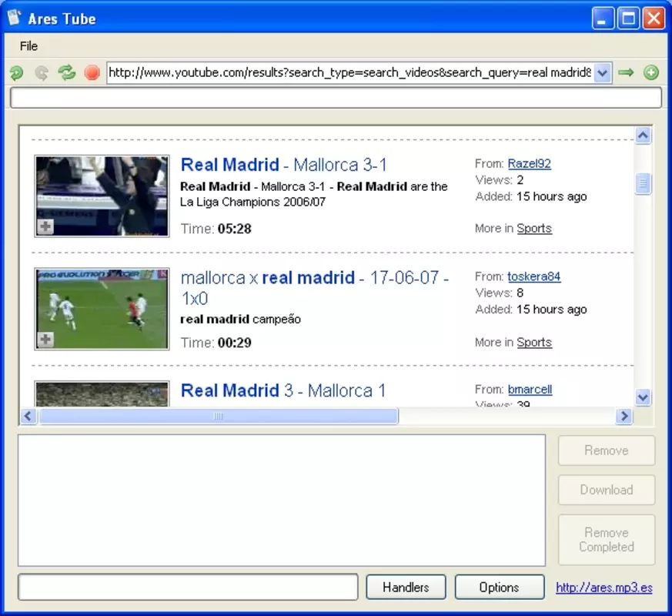Open the toskera84 uploader link

coord(534,276)
